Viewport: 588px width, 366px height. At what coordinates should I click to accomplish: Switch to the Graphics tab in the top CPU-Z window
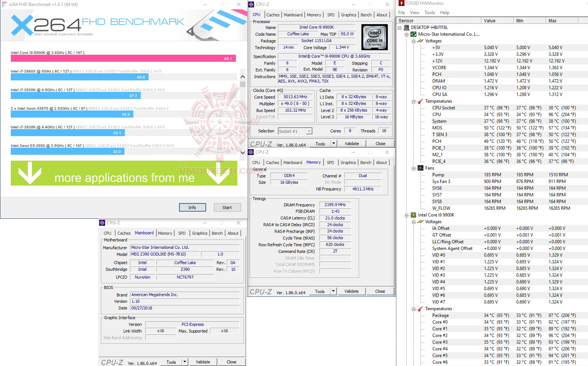pos(349,15)
